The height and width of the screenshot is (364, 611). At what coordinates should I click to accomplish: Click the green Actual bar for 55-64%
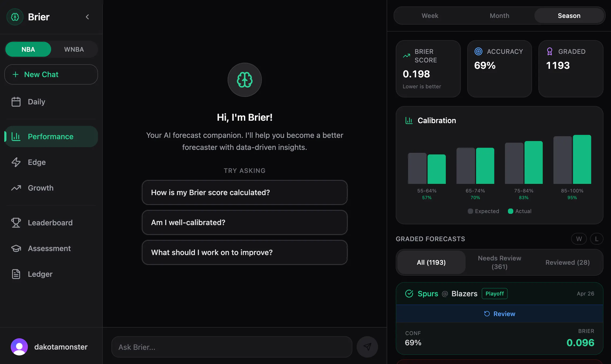437,169
